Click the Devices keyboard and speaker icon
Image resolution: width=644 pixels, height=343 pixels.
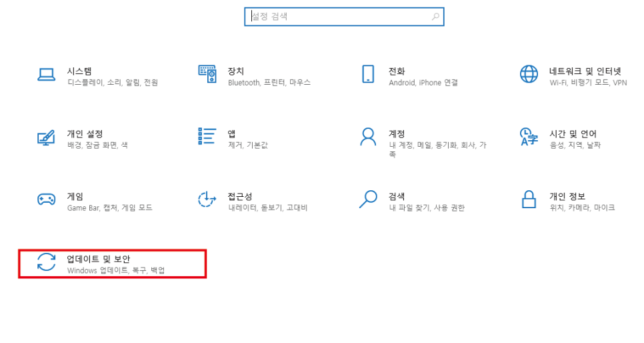point(207,74)
